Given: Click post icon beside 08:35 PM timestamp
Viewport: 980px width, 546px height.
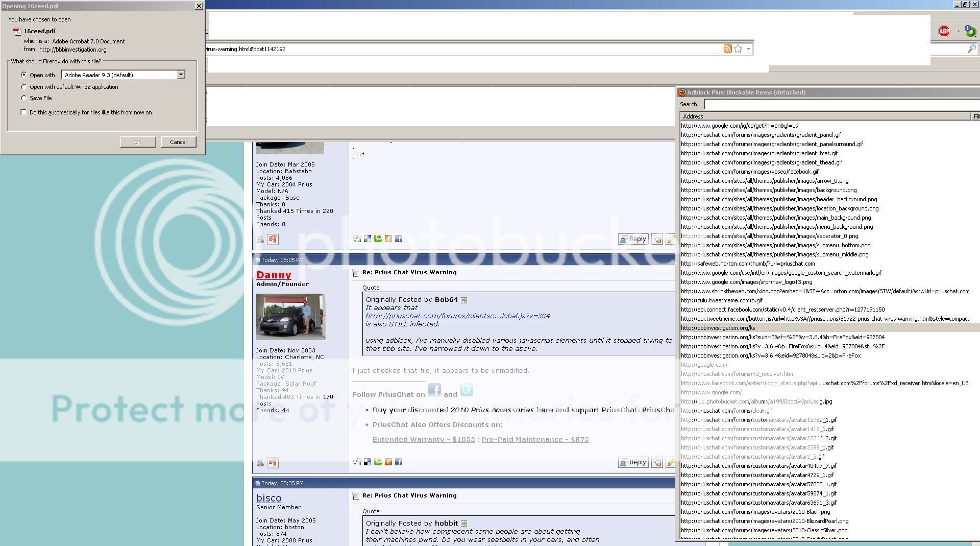Looking at the screenshot, I should click(x=258, y=483).
